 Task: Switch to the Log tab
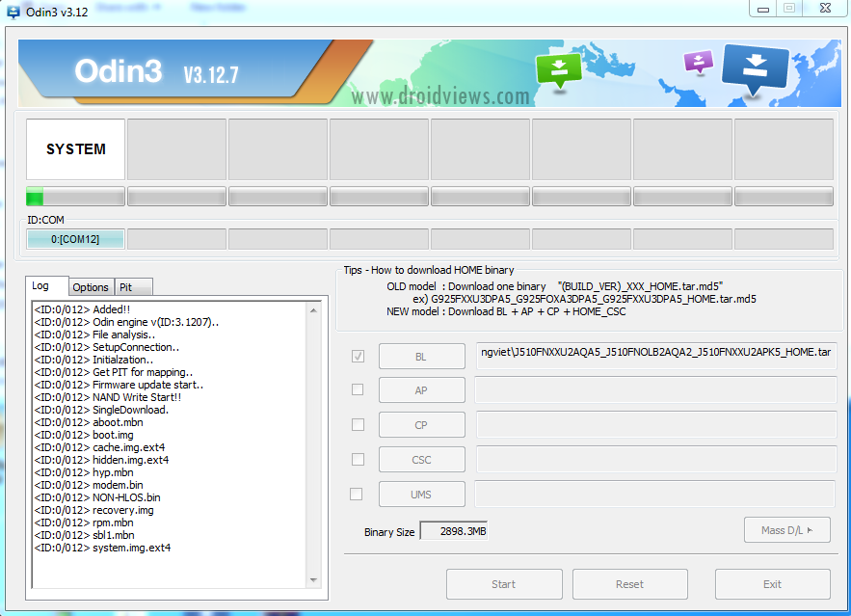click(x=46, y=285)
